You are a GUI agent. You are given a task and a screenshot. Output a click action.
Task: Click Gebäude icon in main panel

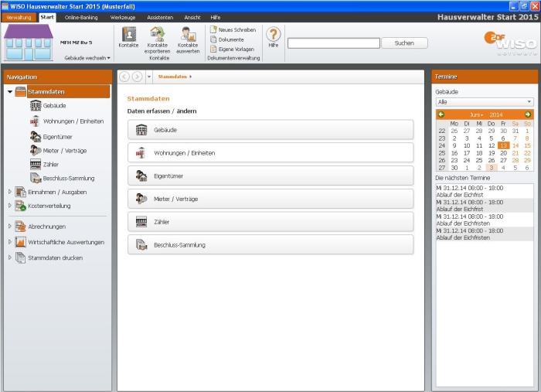coord(141,130)
